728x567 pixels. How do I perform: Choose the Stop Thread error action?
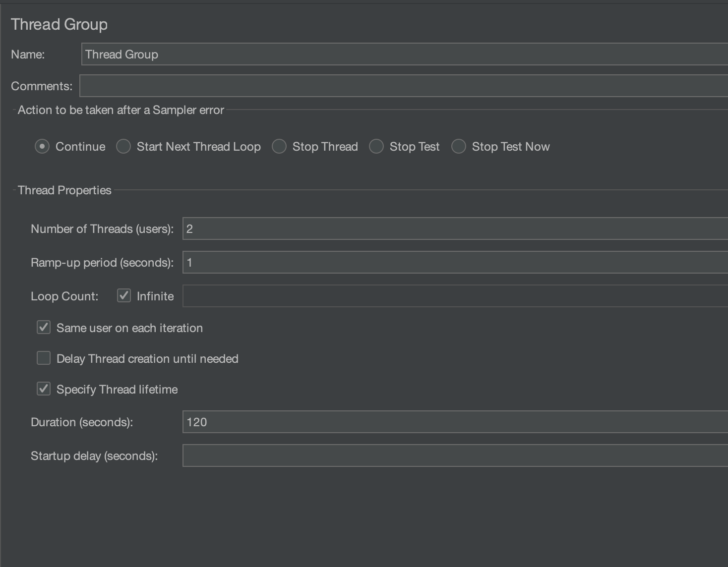pos(279,146)
